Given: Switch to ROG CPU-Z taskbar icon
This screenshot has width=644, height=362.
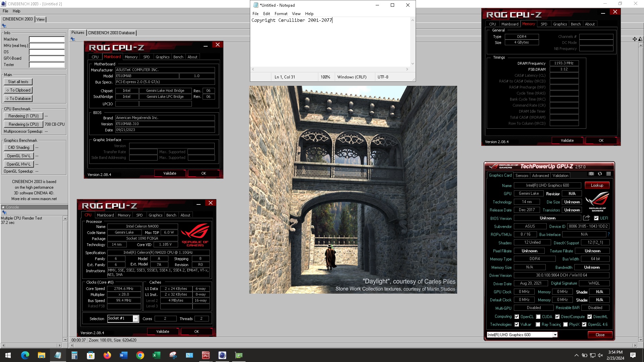Looking at the screenshot, I should [206, 355].
